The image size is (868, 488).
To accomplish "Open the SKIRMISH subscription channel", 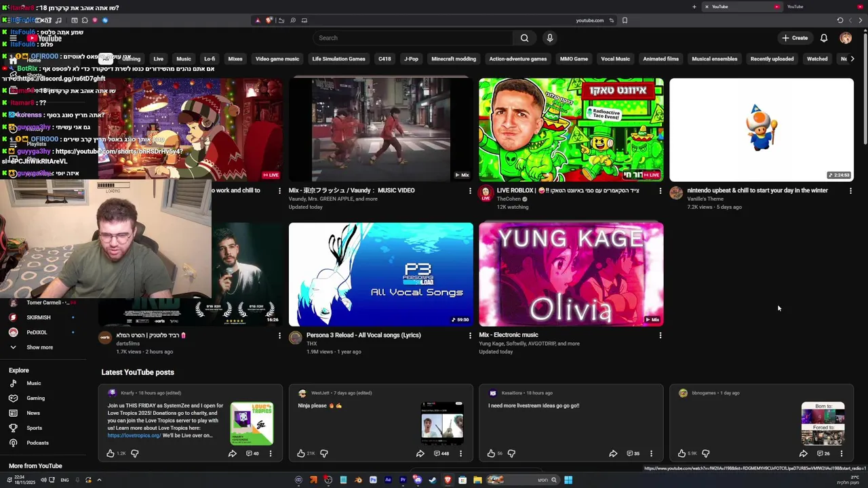I will click(39, 317).
